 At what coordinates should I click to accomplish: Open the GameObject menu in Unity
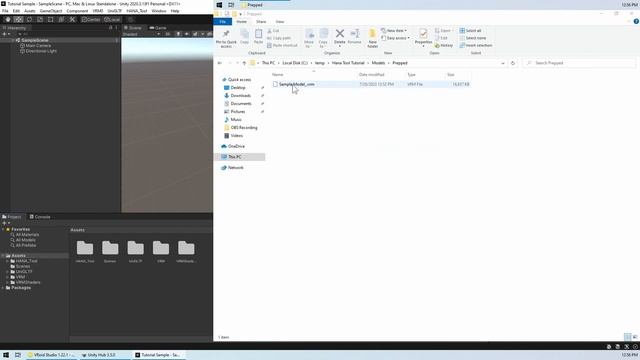[x=51, y=11]
